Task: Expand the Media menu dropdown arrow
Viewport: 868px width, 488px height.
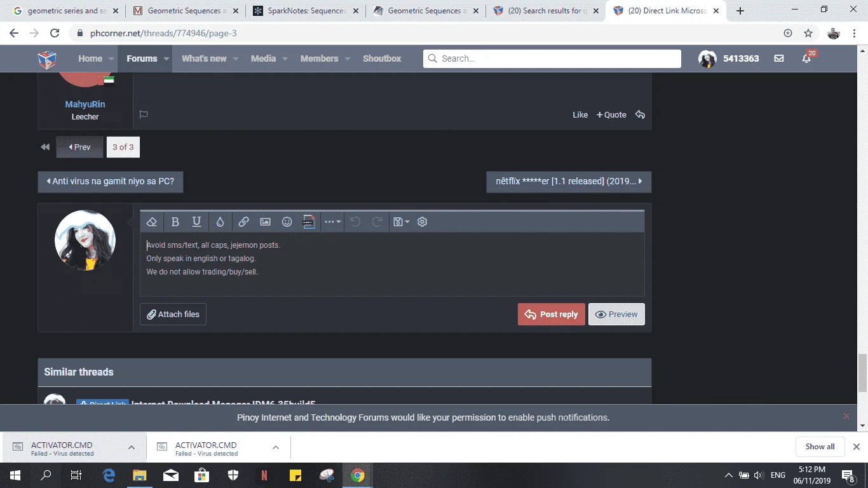Action: 285,58
